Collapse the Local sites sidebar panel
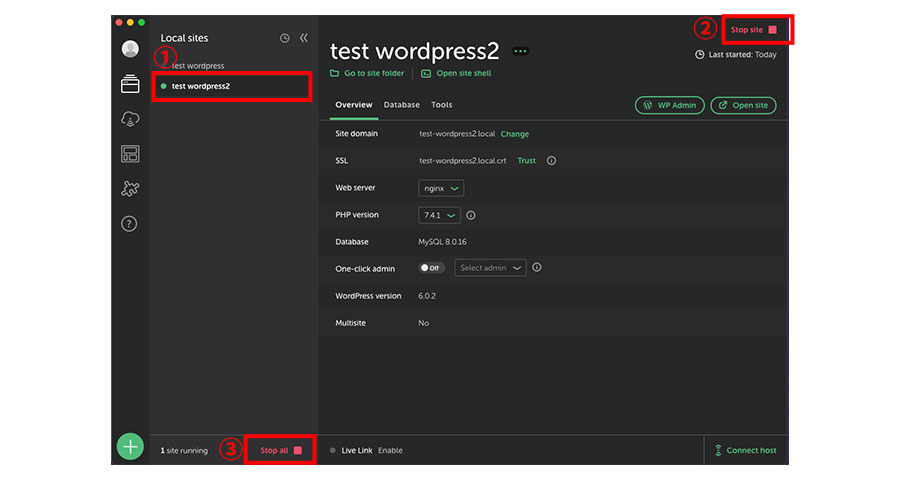Viewport: 900px width, 480px height. pyautogui.click(x=304, y=38)
